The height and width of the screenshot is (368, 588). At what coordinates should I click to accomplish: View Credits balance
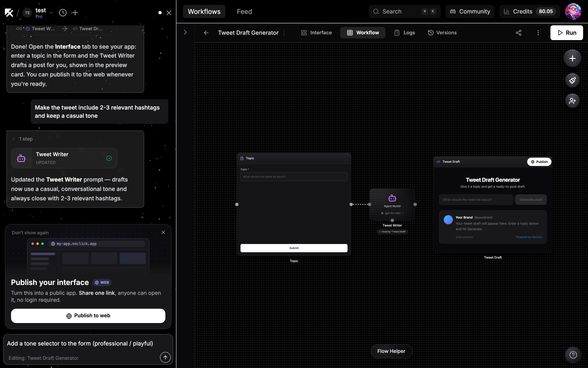tap(530, 11)
